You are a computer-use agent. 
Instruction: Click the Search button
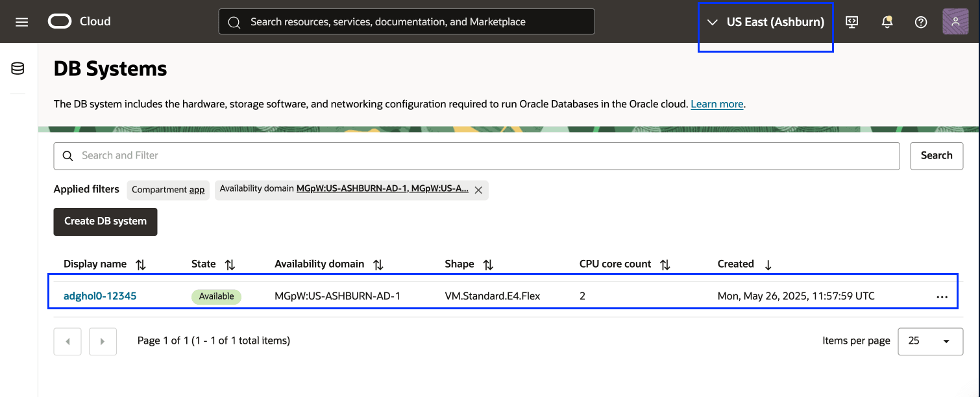[x=937, y=156]
